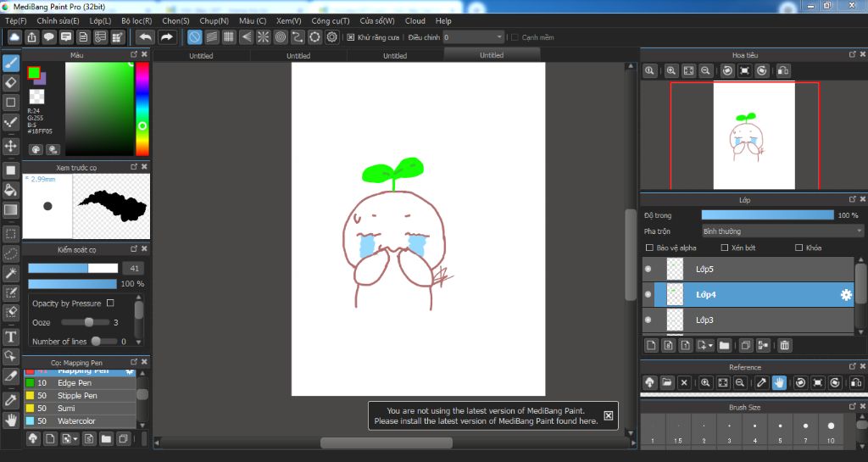Enable Opacity by Pressure checkbox
The height and width of the screenshot is (462, 868).
click(110, 303)
